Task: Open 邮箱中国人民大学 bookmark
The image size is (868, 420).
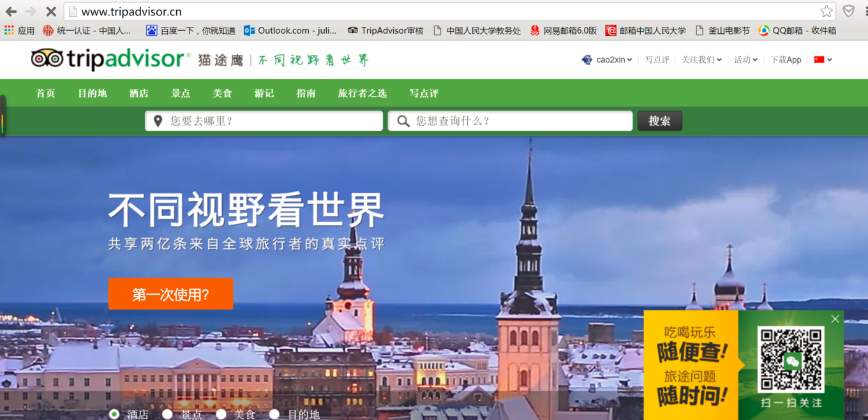Action: click(x=646, y=30)
